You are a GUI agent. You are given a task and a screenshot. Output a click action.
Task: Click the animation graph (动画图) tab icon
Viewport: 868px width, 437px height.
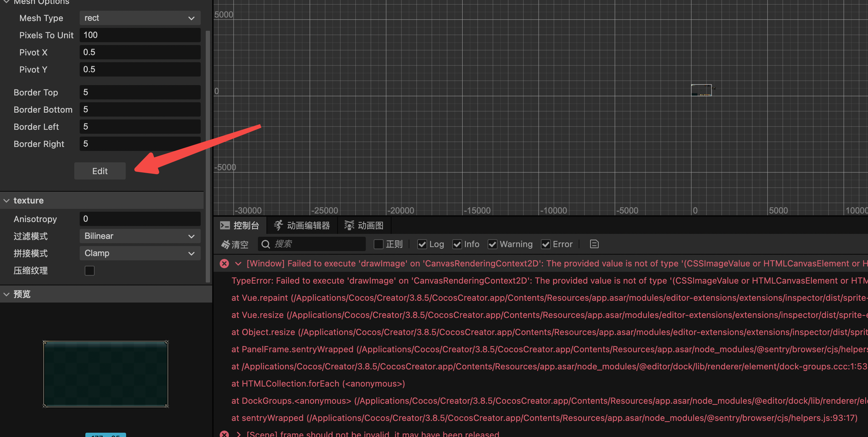(349, 226)
